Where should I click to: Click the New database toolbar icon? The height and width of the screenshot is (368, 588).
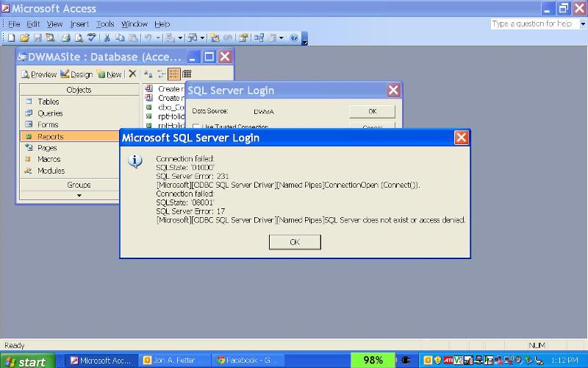pos(11,38)
